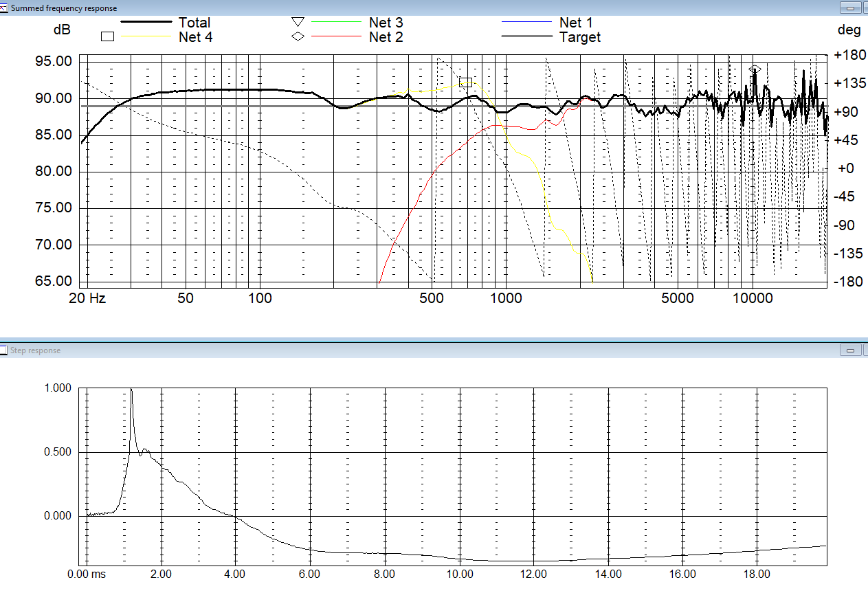Click the Summed frequency response window icon
Viewport: 868px width, 593px height.
coord(4,8)
